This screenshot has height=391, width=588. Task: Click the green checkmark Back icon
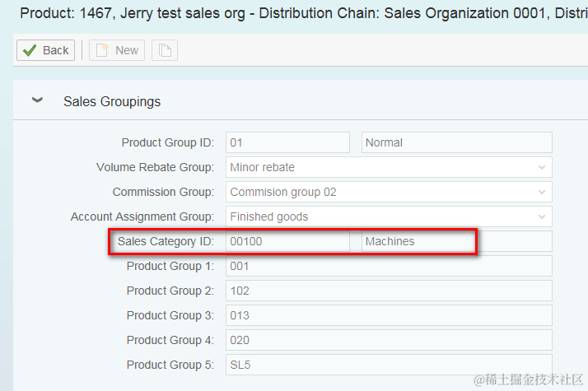tap(30, 50)
